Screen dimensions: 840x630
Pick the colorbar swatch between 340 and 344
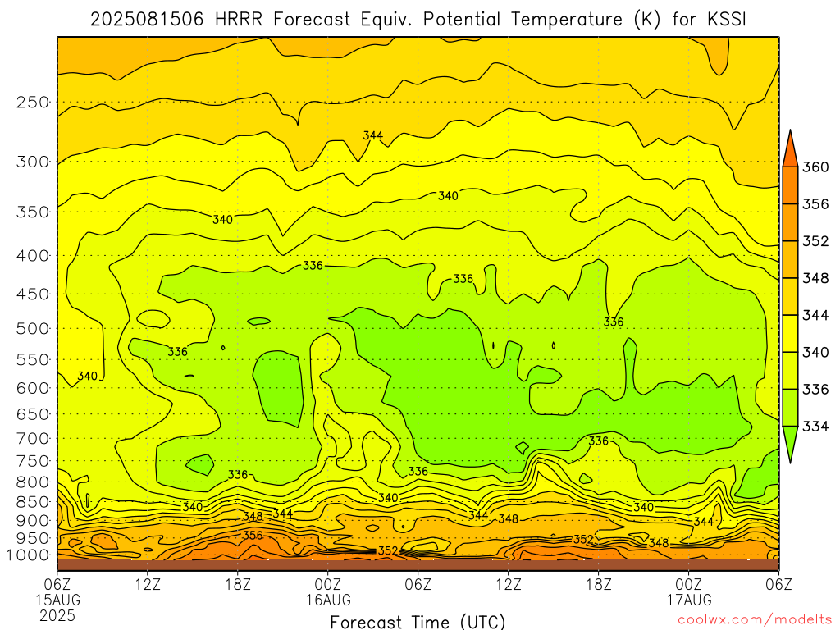pyautogui.click(x=790, y=333)
